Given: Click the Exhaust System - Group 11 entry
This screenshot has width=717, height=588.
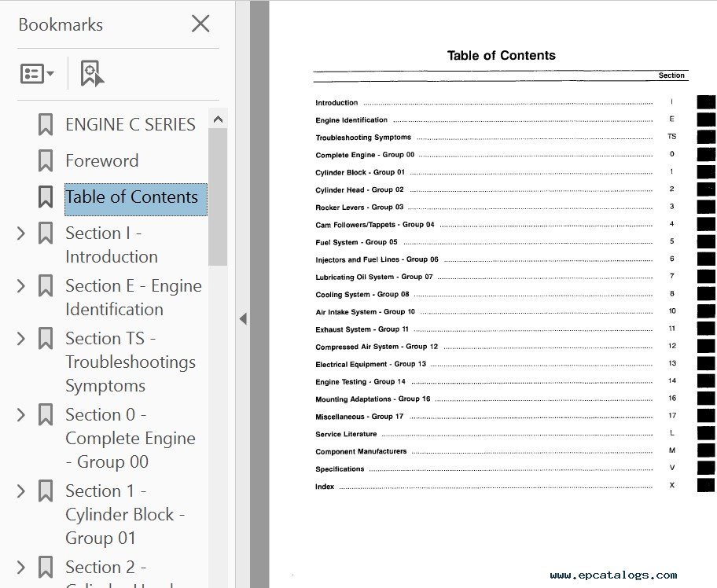Looking at the screenshot, I should pos(362,329).
